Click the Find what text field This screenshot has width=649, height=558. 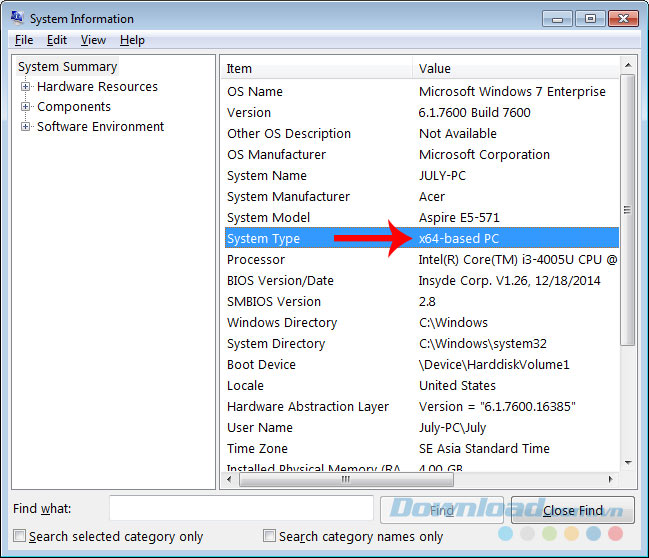point(240,509)
